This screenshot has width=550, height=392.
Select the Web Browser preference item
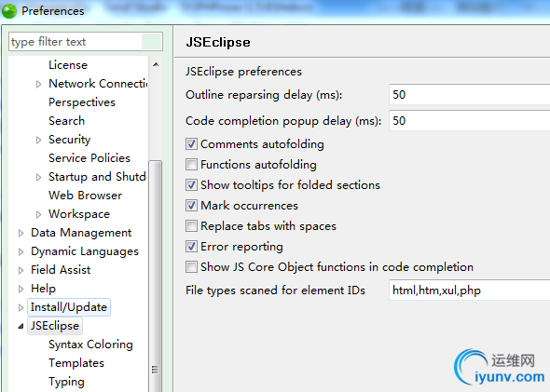point(85,196)
